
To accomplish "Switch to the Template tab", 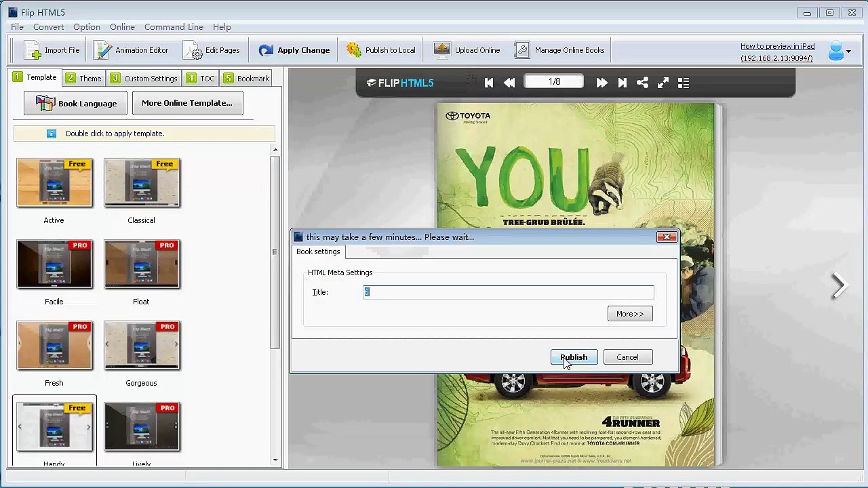I will pyautogui.click(x=35, y=77).
